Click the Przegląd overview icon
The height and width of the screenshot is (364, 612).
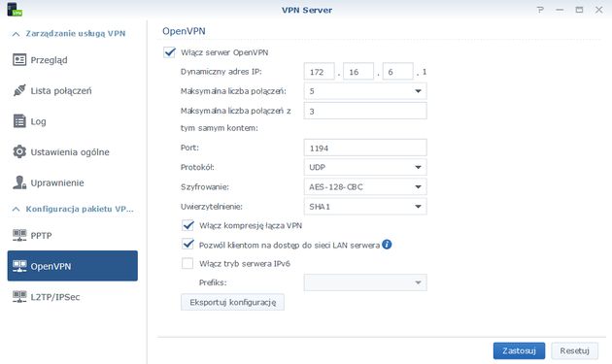19,59
